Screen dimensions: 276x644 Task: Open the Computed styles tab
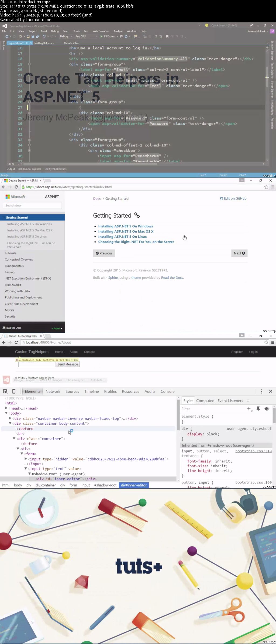(x=205, y=401)
